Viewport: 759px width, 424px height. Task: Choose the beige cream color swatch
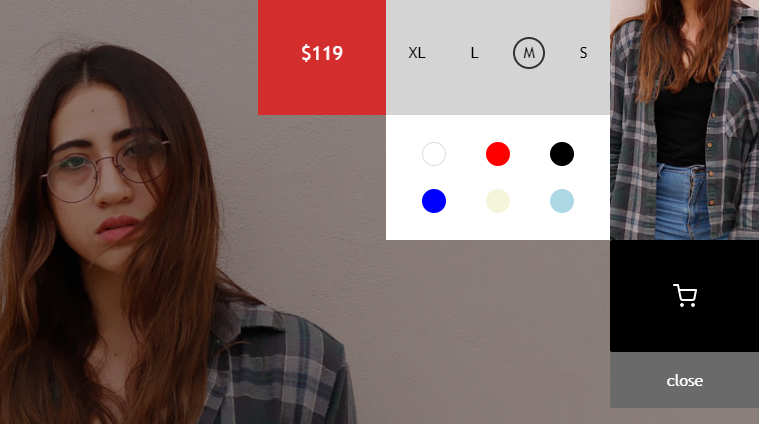pyautogui.click(x=498, y=201)
